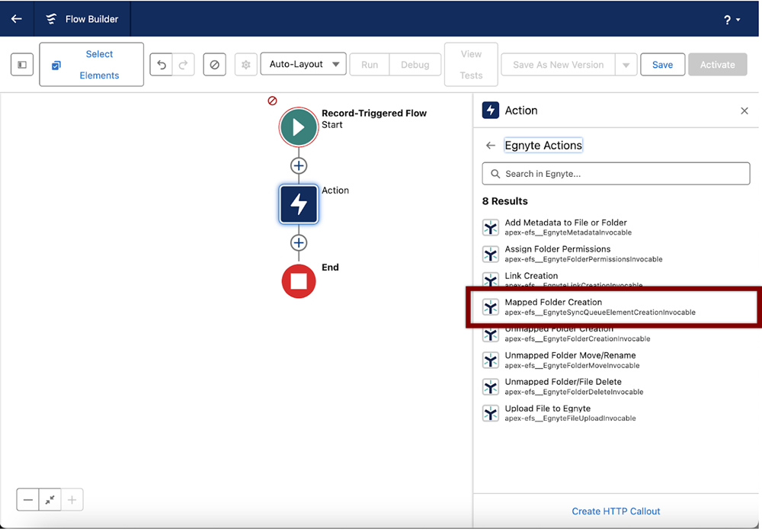This screenshot has width=762, height=532.
Task: Click the Debug button
Action: (415, 65)
